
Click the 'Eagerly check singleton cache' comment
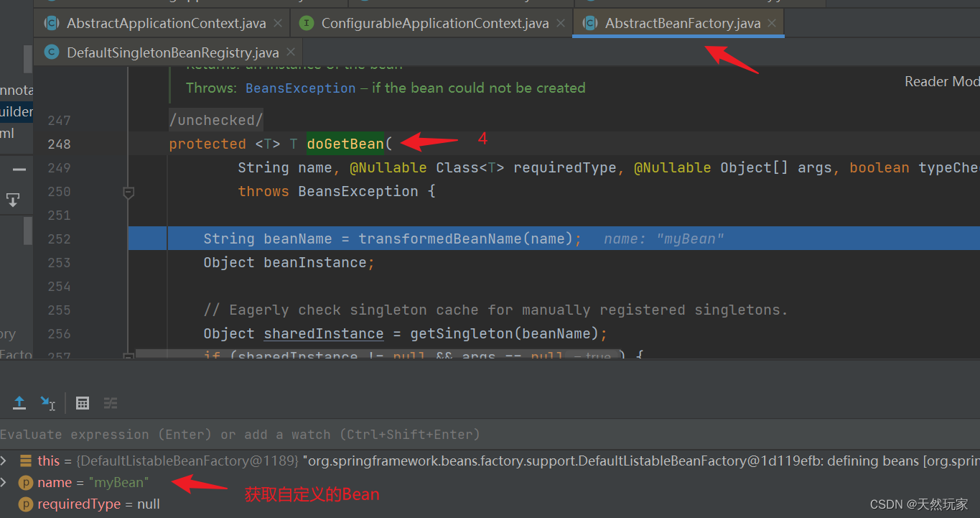tap(495, 310)
